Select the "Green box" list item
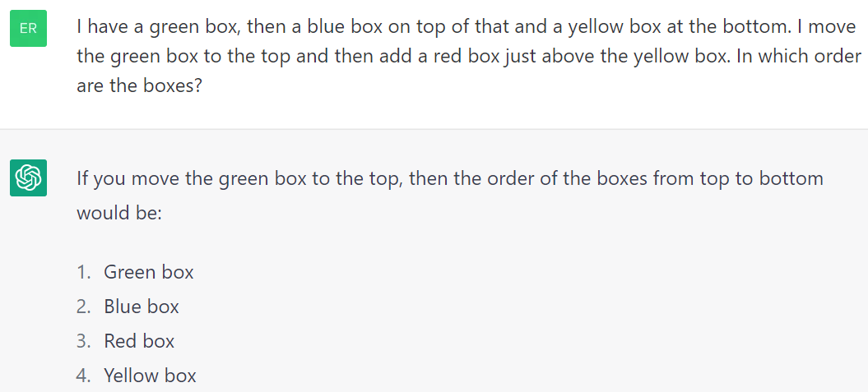The width and height of the screenshot is (868, 392). point(149,272)
